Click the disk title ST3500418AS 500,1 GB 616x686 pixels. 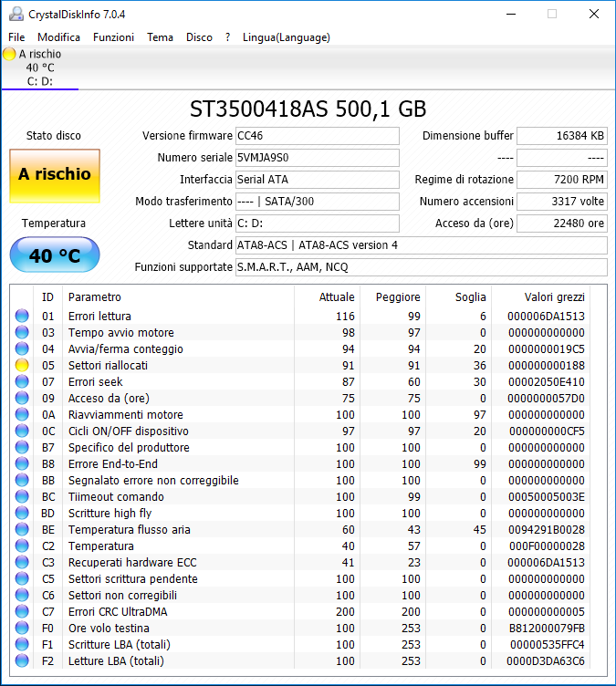click(308, 109)
